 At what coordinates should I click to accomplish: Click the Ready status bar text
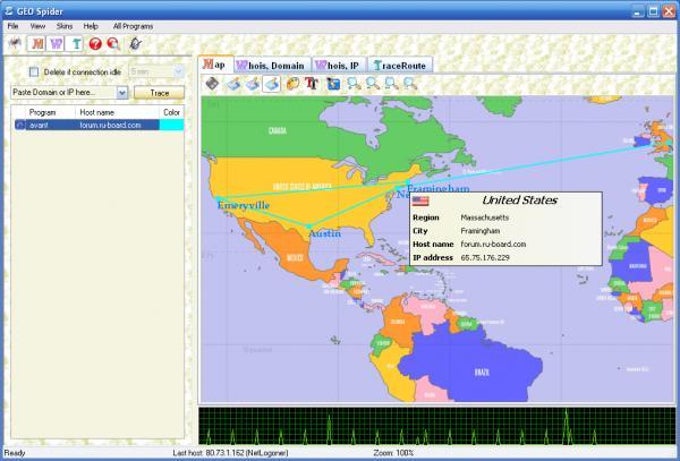pyautogui.click(x=15, y=453)
